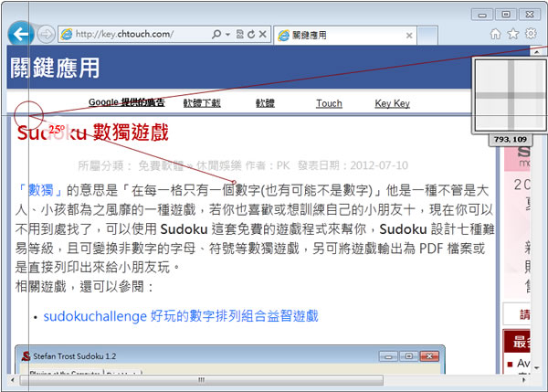The height and width of the screenshot is (392, 548).
Task: Click the Stefan Trost Sudoku 1.2 screenshot title
Action: [75, 356]
